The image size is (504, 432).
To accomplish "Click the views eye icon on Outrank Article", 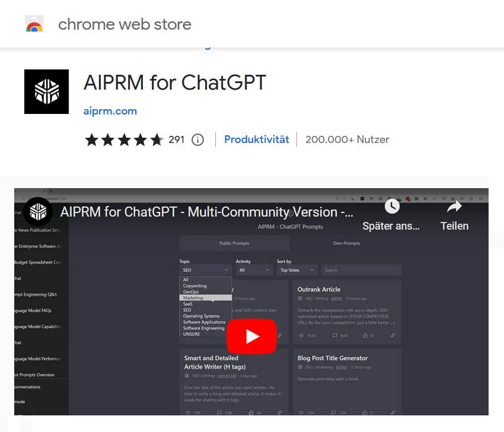I will 301,335.
